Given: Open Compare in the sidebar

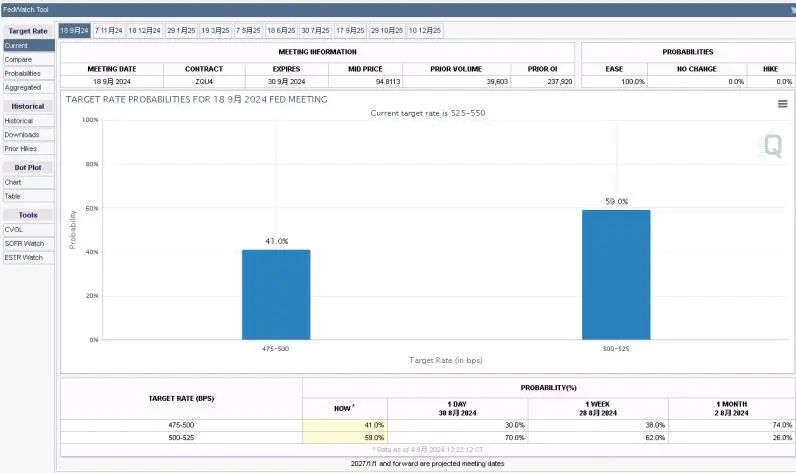Looking at the screenshot, I should [x=28, y=59].
